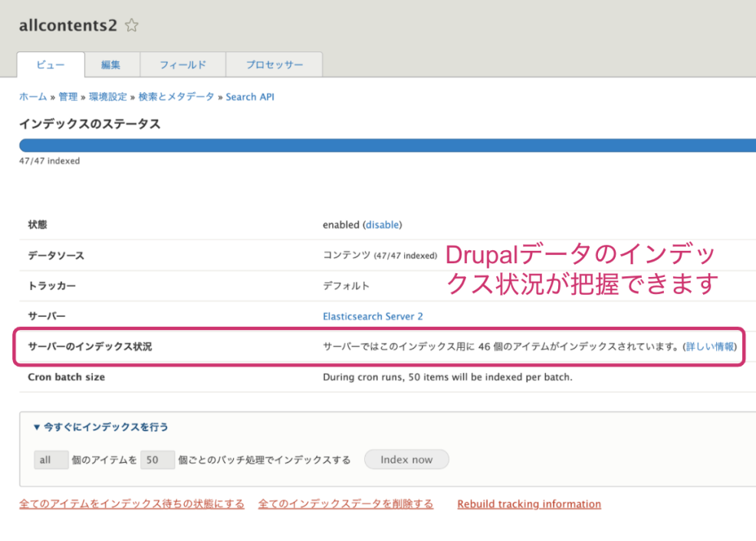Open the フィールド tab
The height and width of the screenshot is (541, 756).
[x=182, y=64]
